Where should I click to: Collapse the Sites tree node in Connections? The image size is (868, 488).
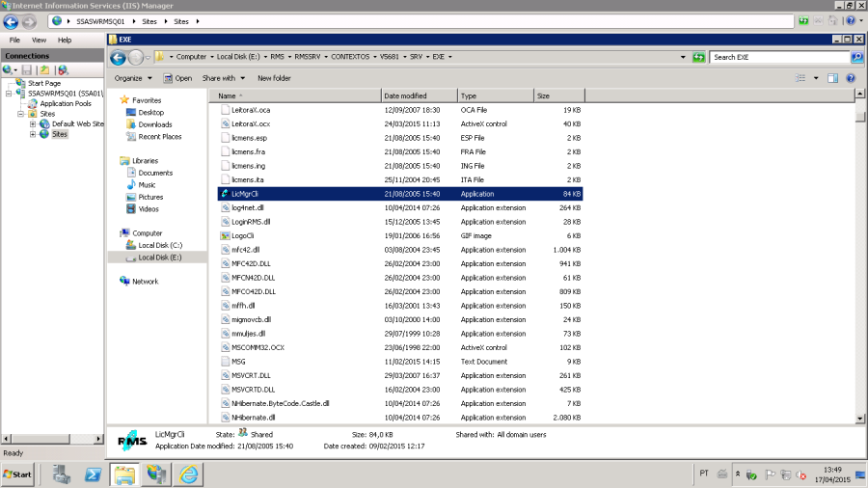tap(20, 114)
